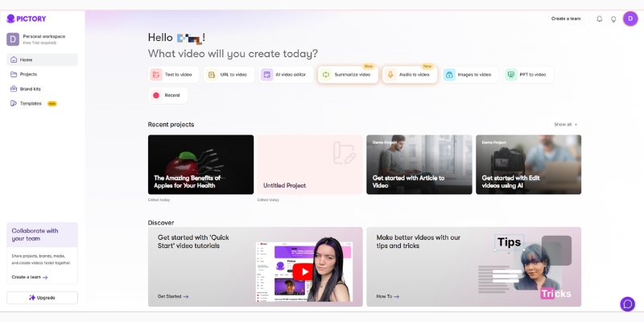Open notifications bell
644x322 pixels.
(599, 19)
